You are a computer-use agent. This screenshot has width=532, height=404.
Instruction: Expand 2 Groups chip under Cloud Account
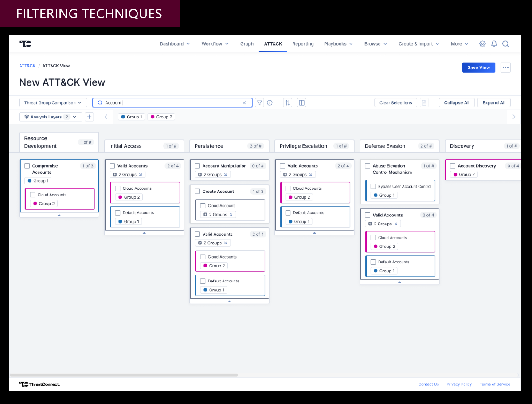(x=218, y=215)
